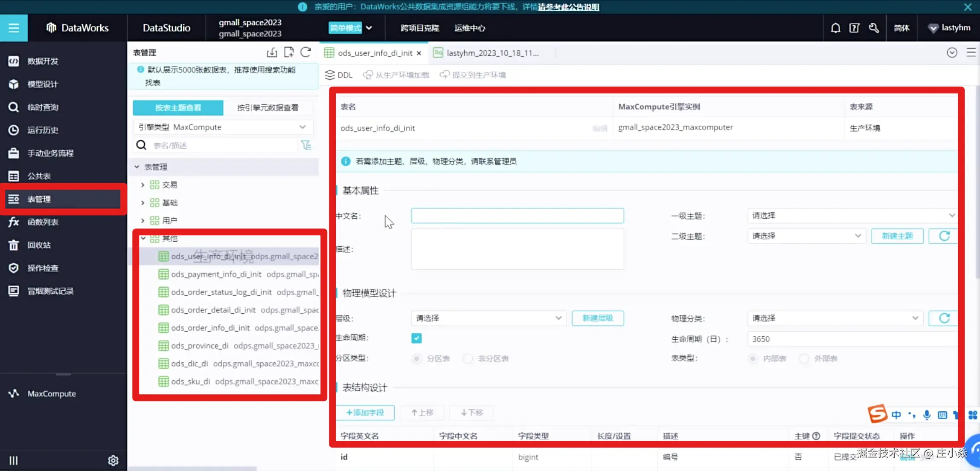Toggle the 生命周期 checkbox
The image size is (980, 471).
pyautogui.click(x=416, y=338)
